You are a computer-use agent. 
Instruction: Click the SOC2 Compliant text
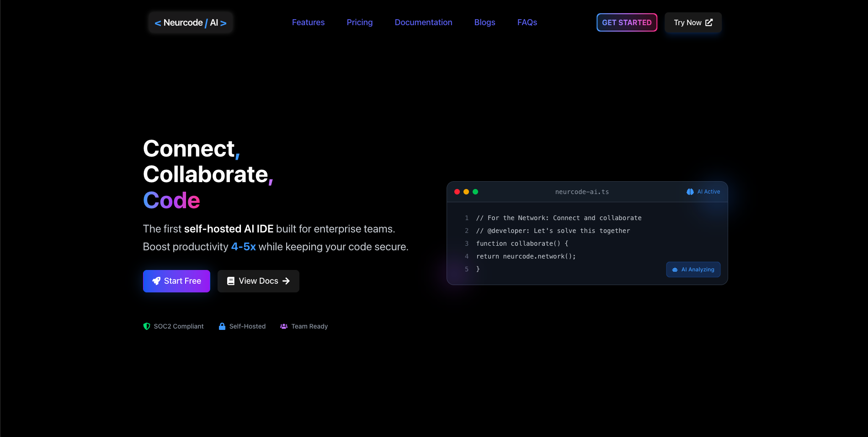tap(179, 326)
